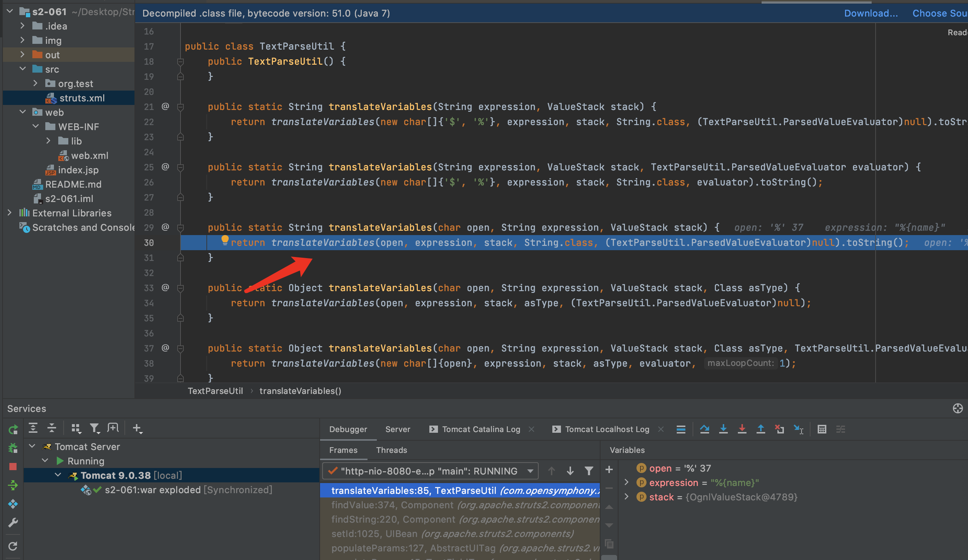The width and height of the screenshot is (968, 560).
Task: Close the Tomcat Catalina Log tab
Action: [x=531, y=429]
